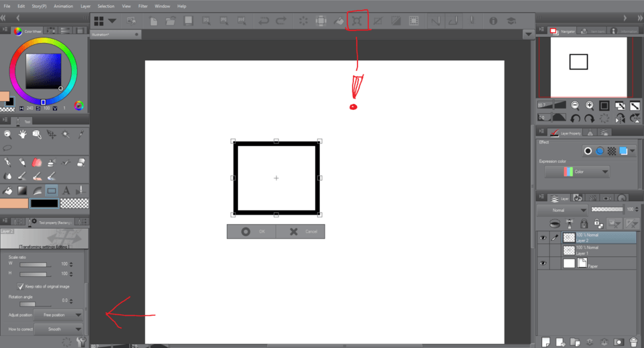Cancel the transform
This screenshot has height=348, width=644.
301,231
